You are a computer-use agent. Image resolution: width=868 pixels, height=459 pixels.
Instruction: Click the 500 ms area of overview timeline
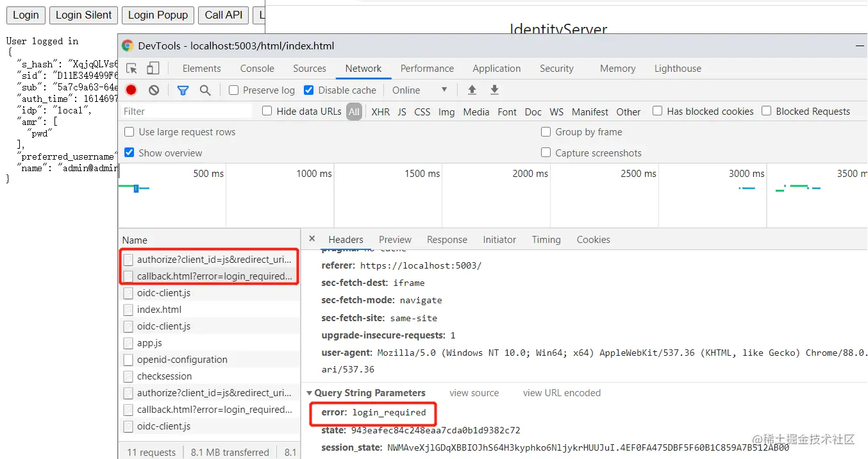pyautogui.click(x=208, y=173)
